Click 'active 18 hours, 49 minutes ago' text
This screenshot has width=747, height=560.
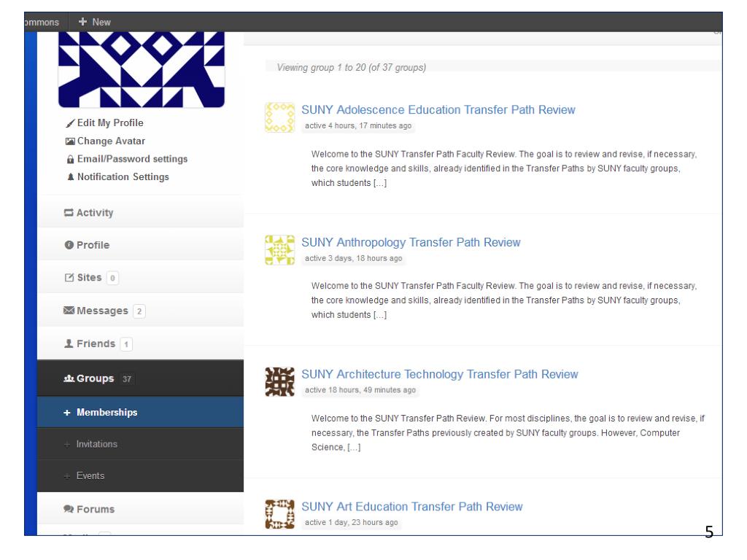(360, 390)
